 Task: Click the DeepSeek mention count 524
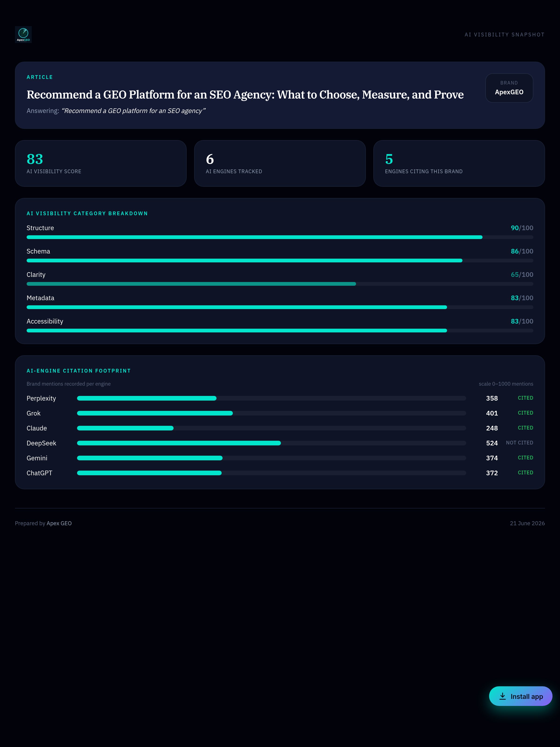(492, 443)
